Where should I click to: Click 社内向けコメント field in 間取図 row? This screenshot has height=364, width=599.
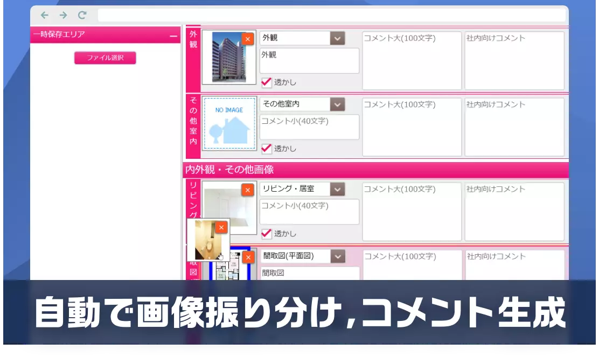click(514, 265)
